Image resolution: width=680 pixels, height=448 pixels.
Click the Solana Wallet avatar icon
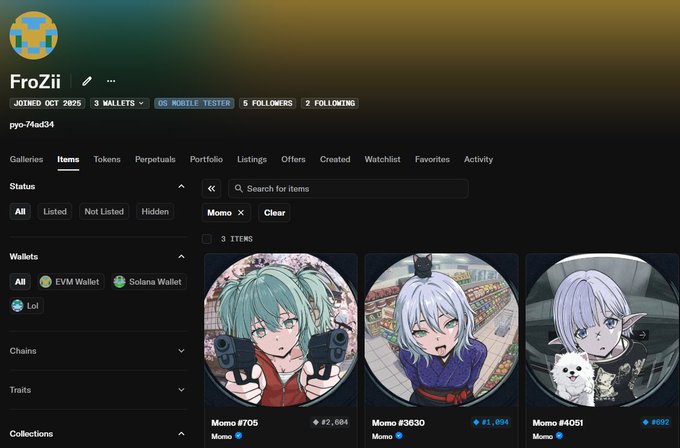coord(119,282)
